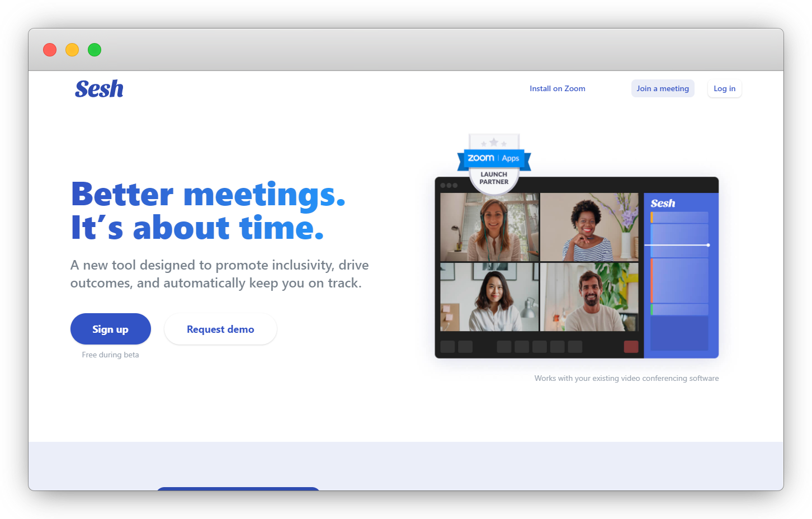The height and width of the screenshot is (519, 812).
Task: Click the Sesh logo in the header
Action: (x=99, y=89)
